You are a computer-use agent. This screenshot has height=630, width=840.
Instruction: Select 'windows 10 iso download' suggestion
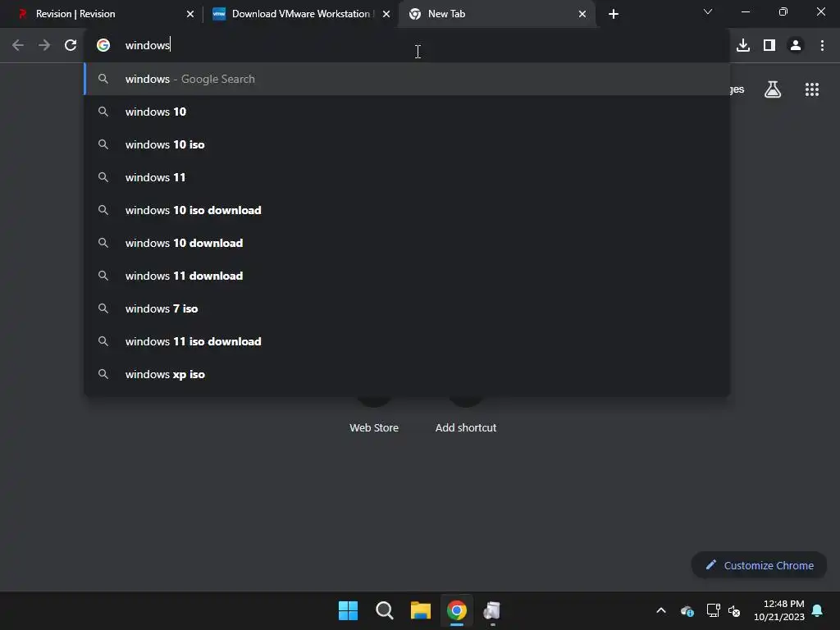[x=407, y=210]
